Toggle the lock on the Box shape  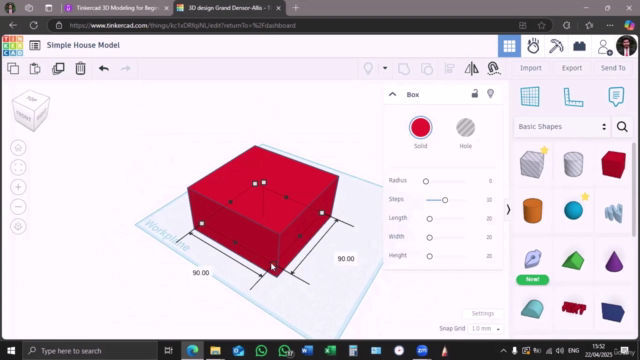coord(474,93)
